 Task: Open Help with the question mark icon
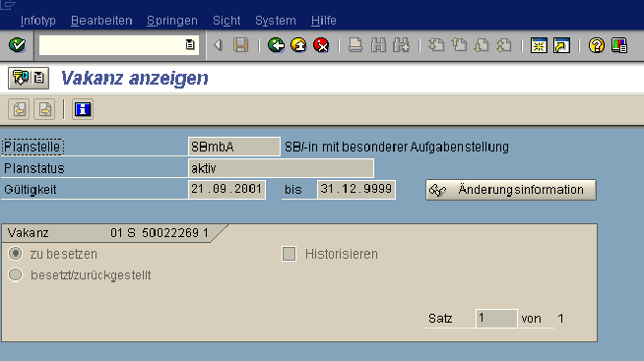tap(597, 44)
